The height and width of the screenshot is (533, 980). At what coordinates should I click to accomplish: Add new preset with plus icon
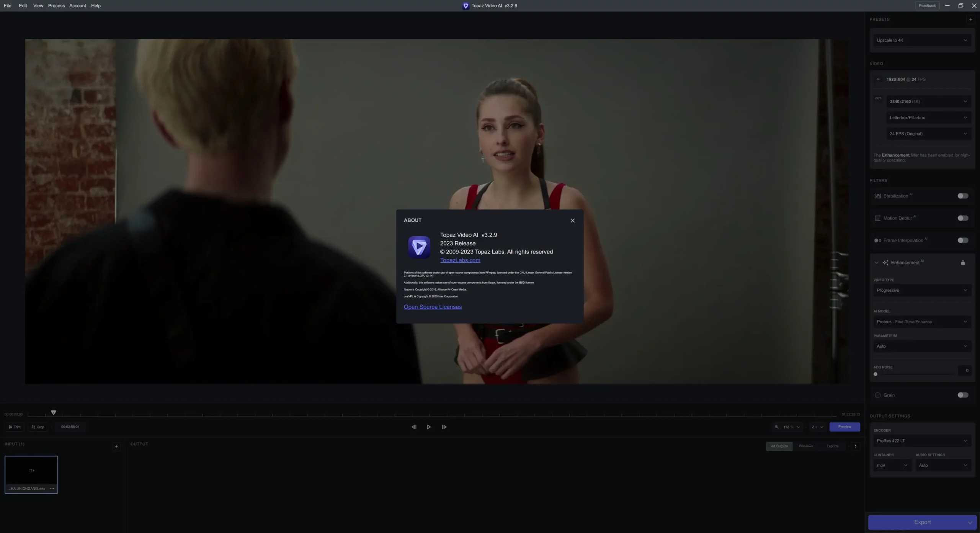(x=970, y=20)
